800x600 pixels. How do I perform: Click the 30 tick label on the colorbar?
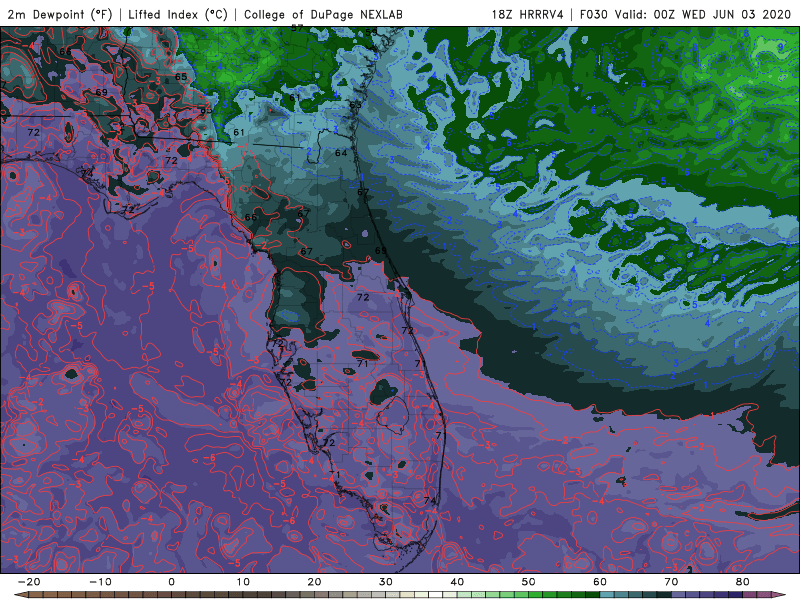click(x=386, y=582)
